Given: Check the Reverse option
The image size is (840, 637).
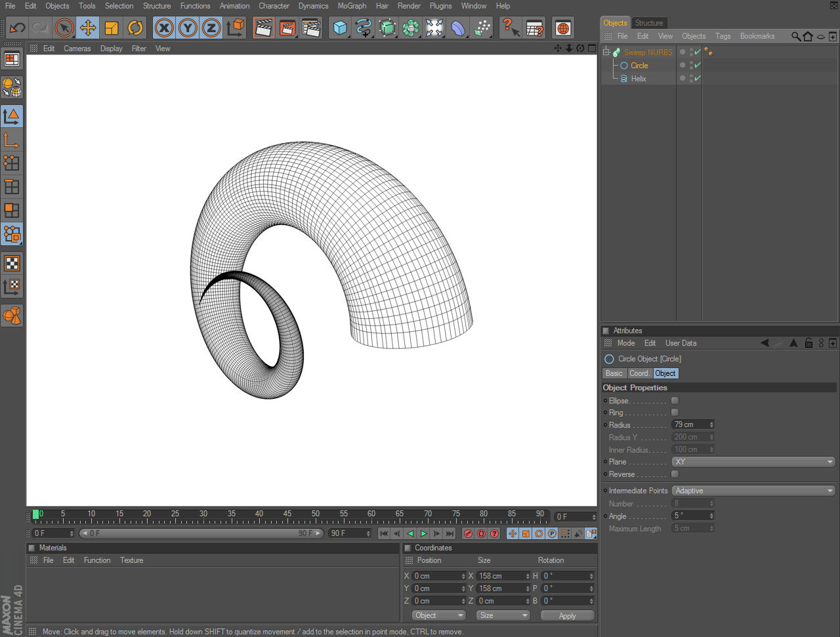Looking at the screenshot, I should tap(675, 474).
